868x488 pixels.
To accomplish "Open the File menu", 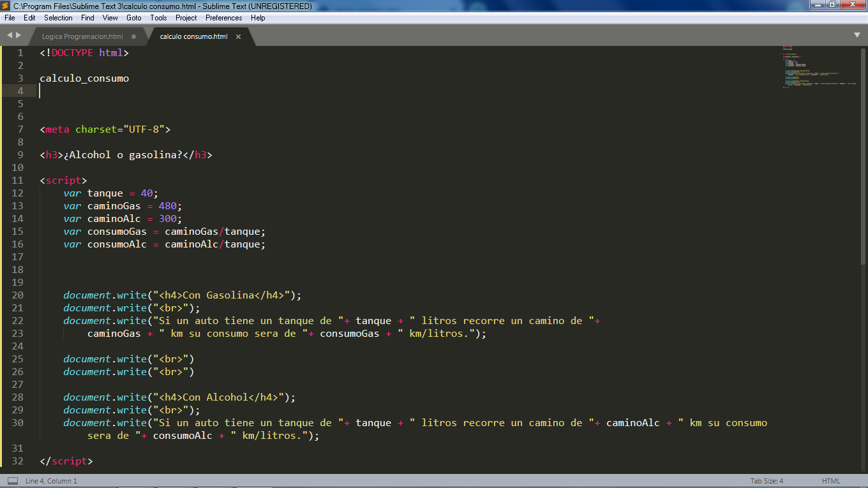I will [x=10, y=18].
